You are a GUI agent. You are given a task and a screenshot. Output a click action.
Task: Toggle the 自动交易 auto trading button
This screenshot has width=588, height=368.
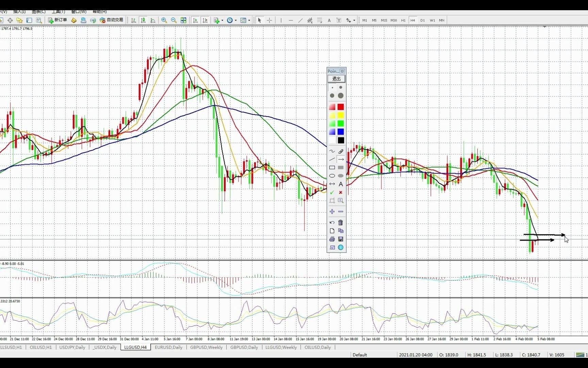click(111, 20)
